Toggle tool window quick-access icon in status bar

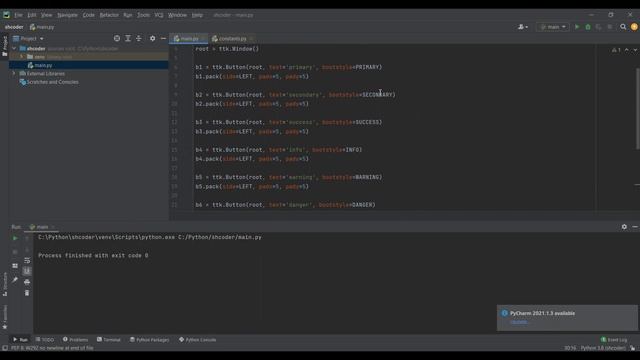(5, 348)
